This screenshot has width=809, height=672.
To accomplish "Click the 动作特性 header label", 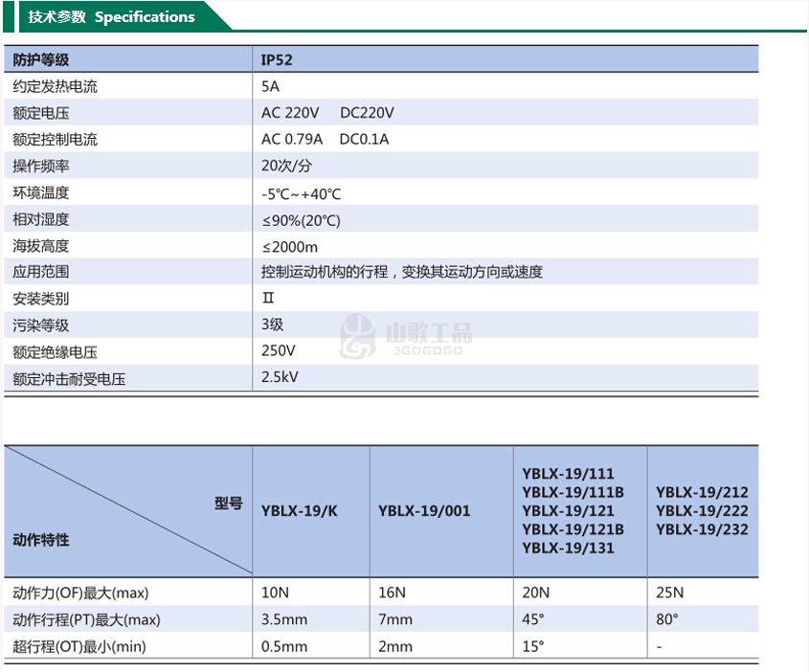I will [x=41, y=540].
